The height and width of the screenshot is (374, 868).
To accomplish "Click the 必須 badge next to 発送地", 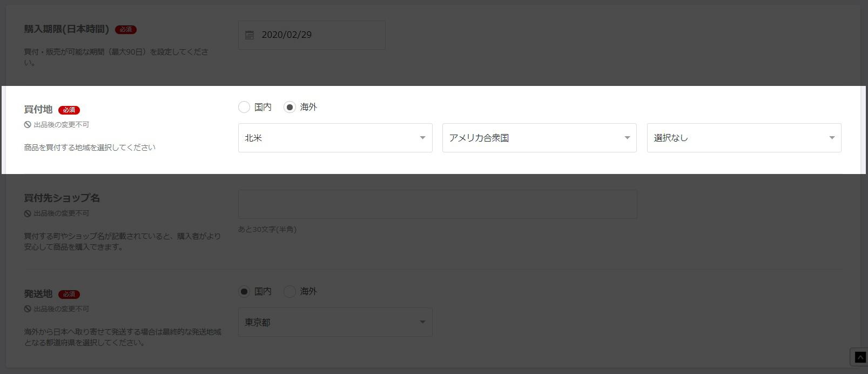I will [69, 295].
